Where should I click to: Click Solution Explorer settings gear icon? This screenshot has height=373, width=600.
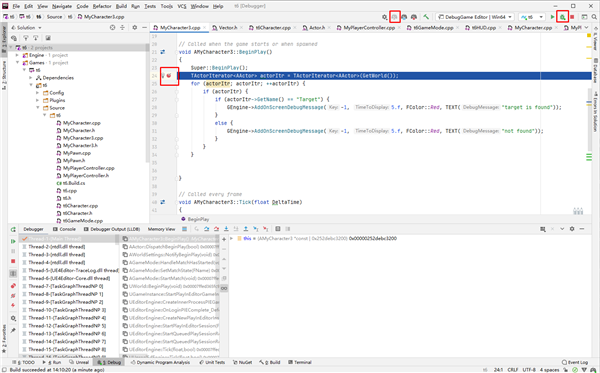click(134, 28)
